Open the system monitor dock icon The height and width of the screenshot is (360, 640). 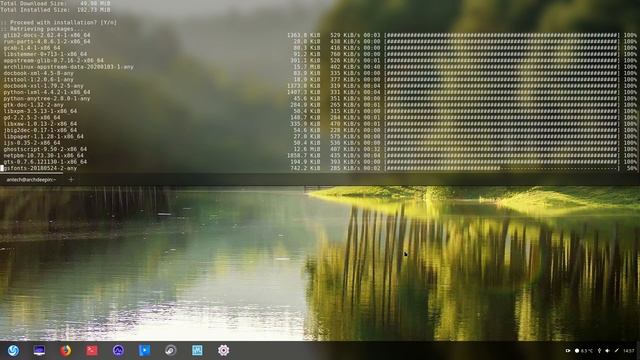point(118,350)
